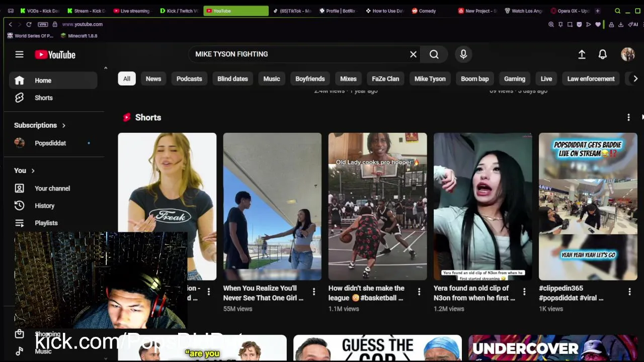
Task: Expand the You section
Action: click(x=24, y=171)
